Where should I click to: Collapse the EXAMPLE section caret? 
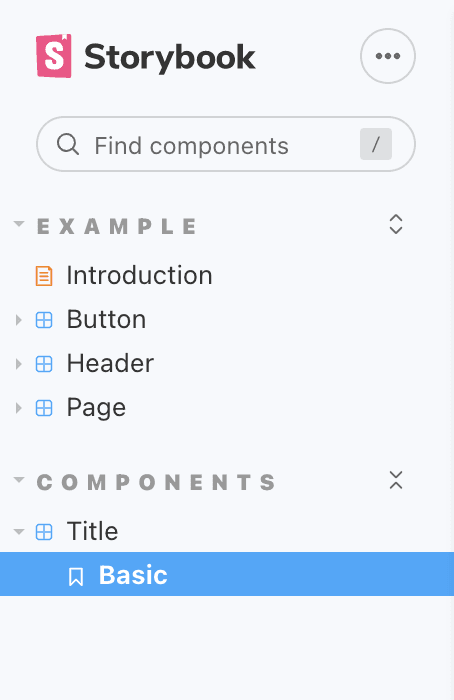[x=18, y=224]
